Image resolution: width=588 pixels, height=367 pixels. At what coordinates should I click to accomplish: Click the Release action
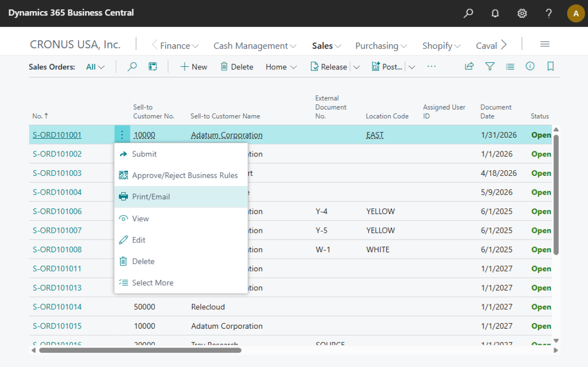pyautogui.click(x=329, y=67)
